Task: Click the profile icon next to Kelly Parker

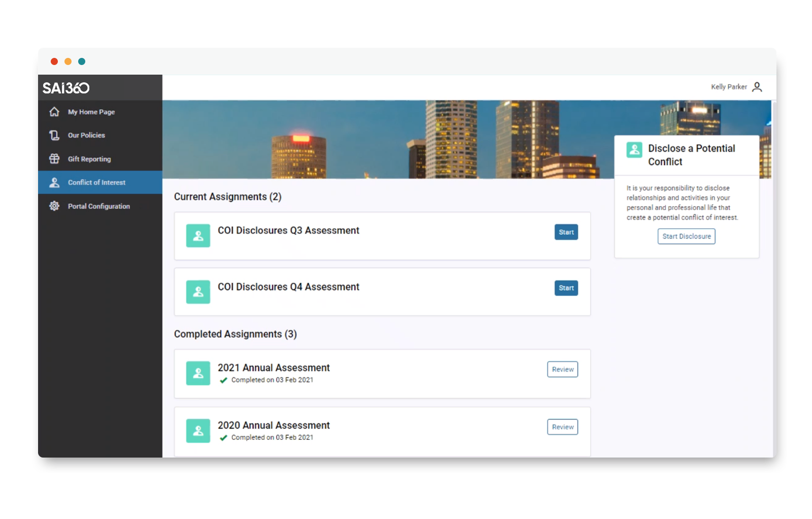Action: (757, 87)
